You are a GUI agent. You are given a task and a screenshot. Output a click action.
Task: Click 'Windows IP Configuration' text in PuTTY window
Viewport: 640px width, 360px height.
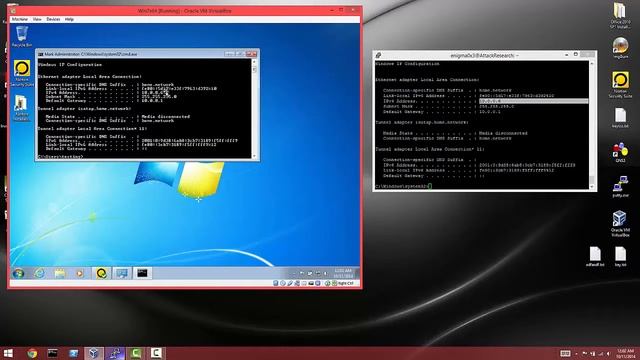(407, 64)
